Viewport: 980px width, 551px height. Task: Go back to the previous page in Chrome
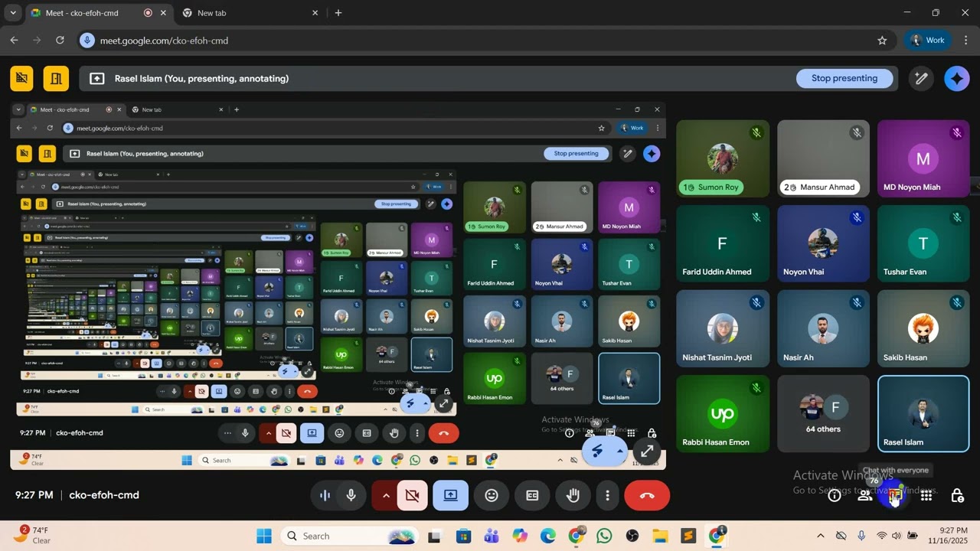tap(14, 41)
